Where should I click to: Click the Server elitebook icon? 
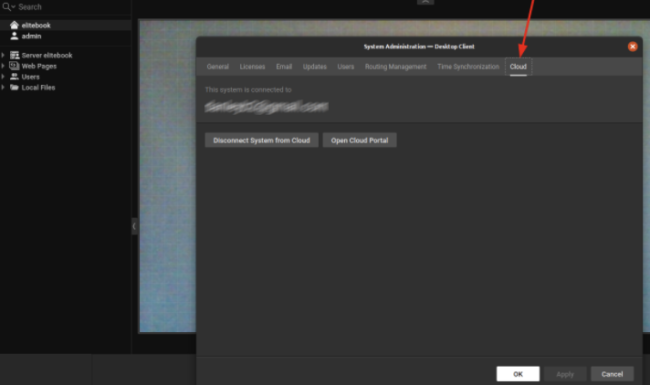coord(15,55)
